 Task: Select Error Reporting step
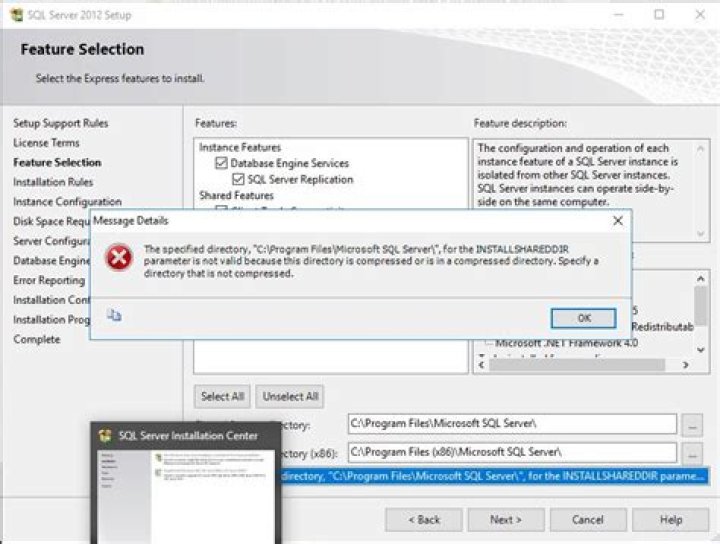click(49, 280)
